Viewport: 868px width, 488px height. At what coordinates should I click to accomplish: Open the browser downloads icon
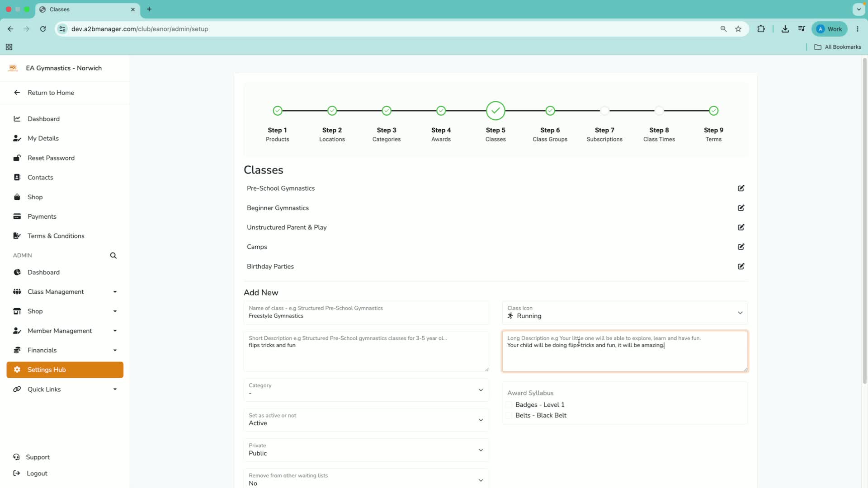(x=785, y=29)
